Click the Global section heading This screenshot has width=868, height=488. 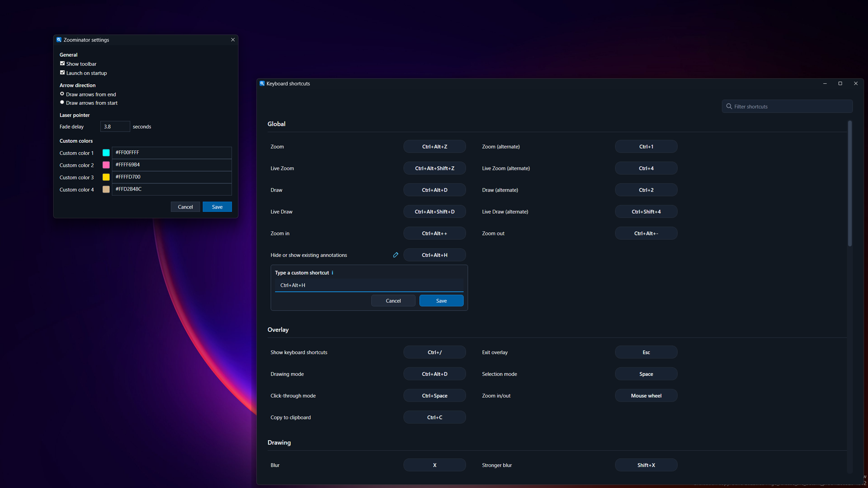click(276, 124)
